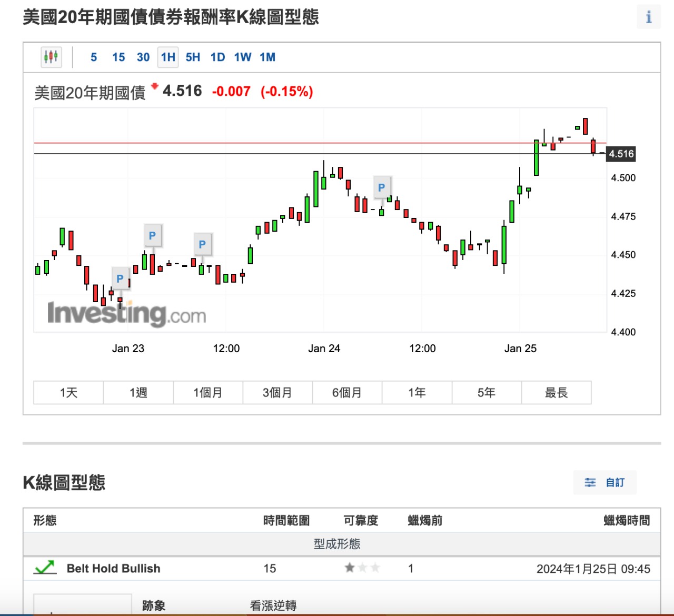Switch to the 1M timeframe tab
Screen dimensions: 674x616
tap(268, 57)
